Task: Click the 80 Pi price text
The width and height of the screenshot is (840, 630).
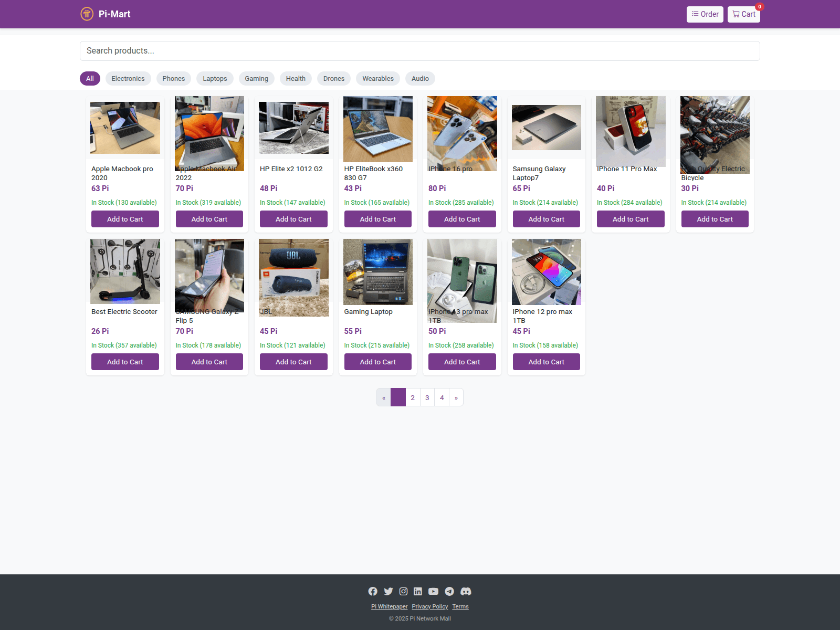Action: pos(437,188)
